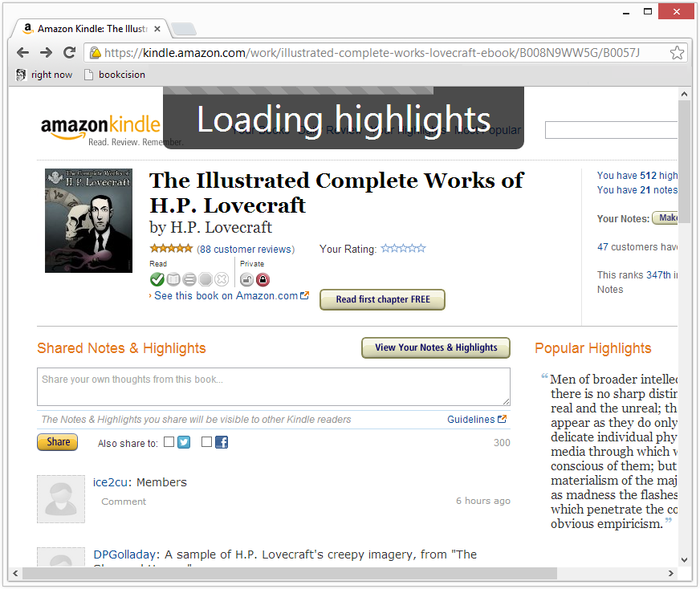Viewport: 700px width, 589px height.
Task: Tick the Facebook share checkbox
Action: tap(206, 441)
